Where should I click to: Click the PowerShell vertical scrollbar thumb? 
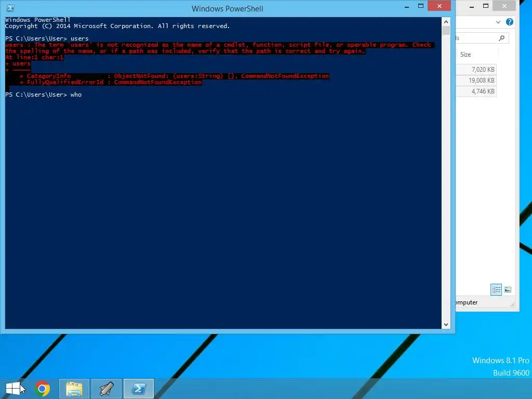click(x=446, y=31)
